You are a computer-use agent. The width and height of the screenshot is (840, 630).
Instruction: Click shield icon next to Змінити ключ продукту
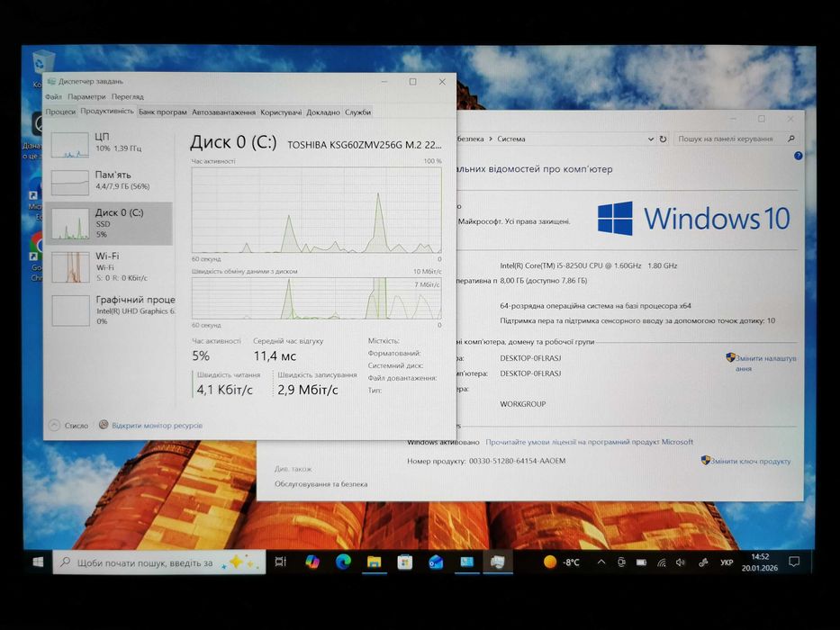pos(706,460)
